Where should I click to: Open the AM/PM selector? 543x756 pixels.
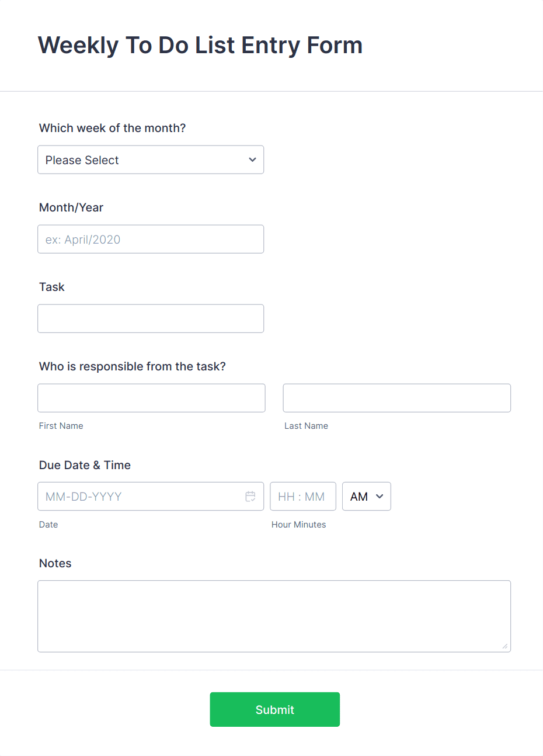pyautogui.click(x=366, y=496)
